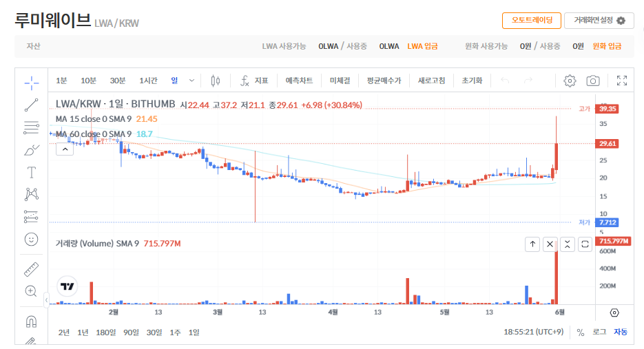Undo the last chart action
Image resolution: width=644 pixels, height=349 pixels.
click(505, 81)
